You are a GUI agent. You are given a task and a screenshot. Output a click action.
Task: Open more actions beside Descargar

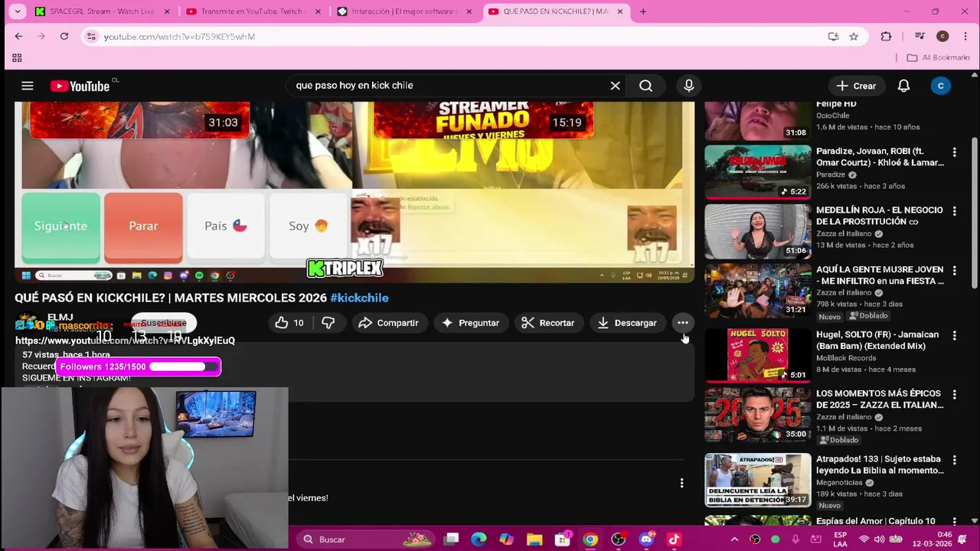pyautogui.click(x=682, y=323)
